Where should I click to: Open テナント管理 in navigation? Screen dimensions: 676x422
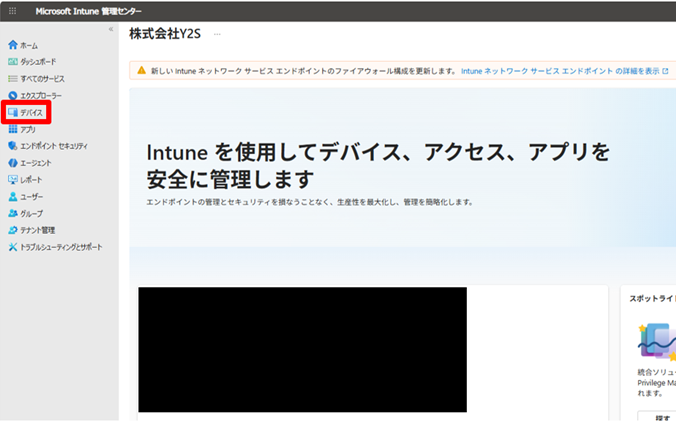pyautogui.click(x=37, y=230)
